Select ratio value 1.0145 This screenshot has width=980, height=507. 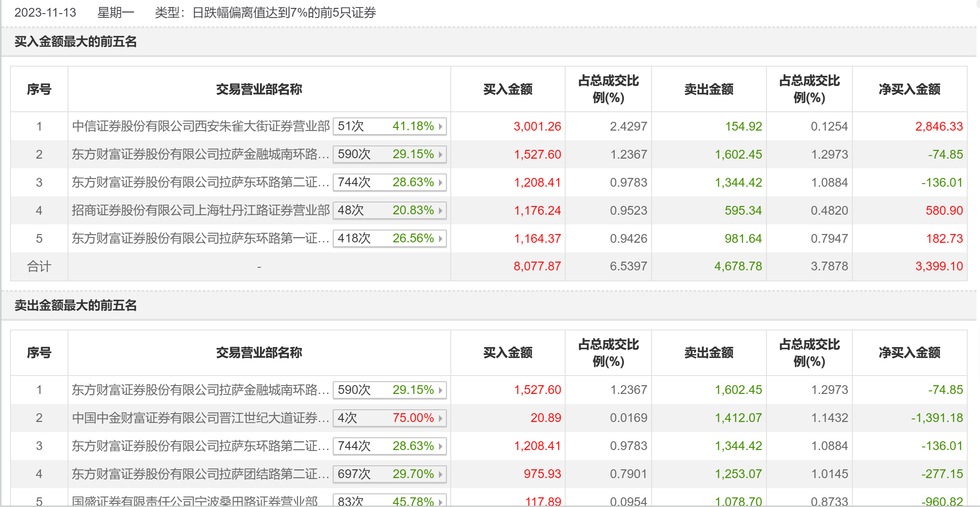point(829,474)
